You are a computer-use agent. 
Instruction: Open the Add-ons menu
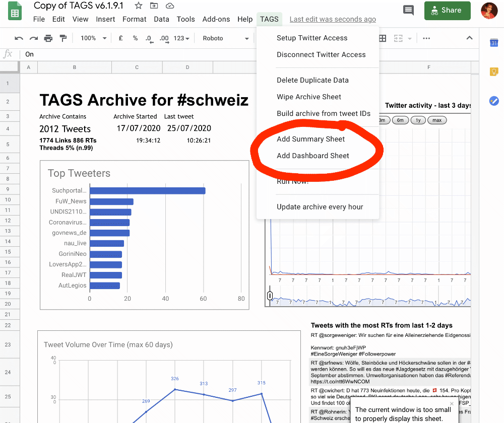[216, 19]
